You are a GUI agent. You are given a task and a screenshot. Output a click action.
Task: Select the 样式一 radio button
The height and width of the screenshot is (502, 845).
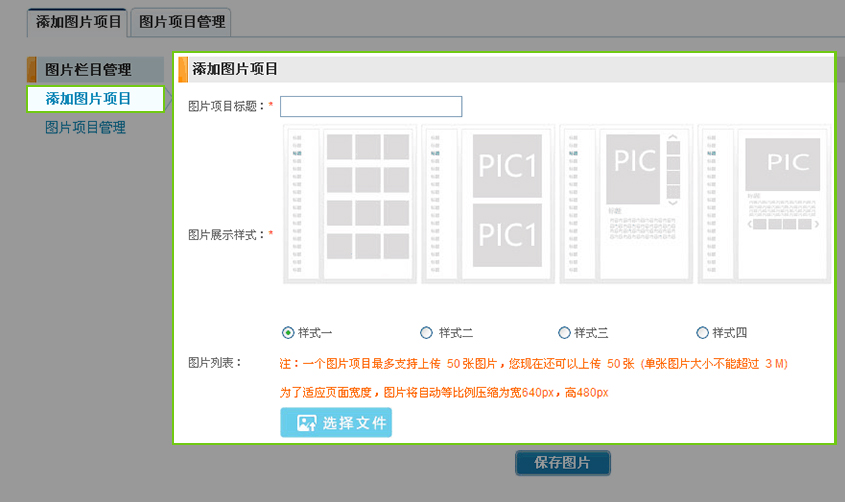(x=289, y=332)
